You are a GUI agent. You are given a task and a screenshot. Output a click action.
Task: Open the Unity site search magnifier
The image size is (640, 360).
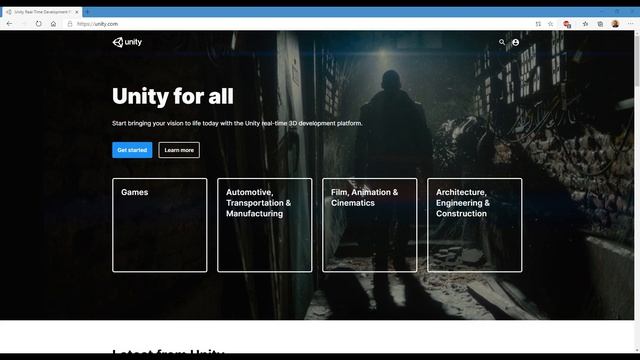(x=502, y=42)
